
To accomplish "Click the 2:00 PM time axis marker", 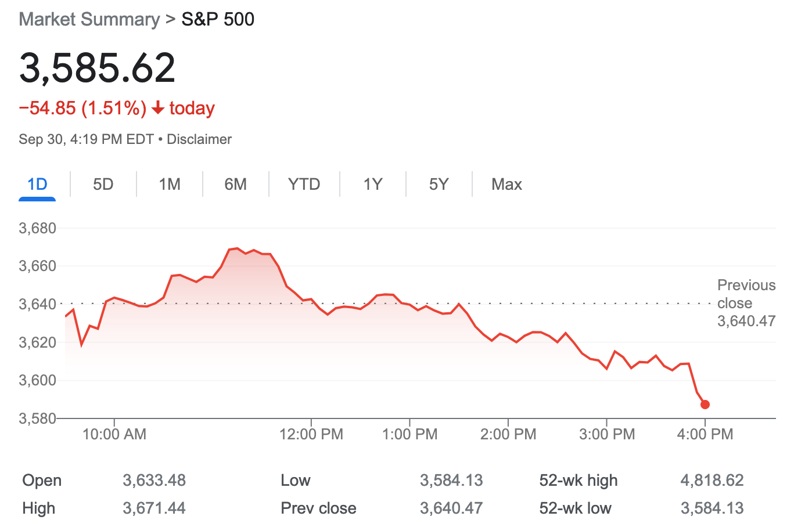I will [508, 434].
